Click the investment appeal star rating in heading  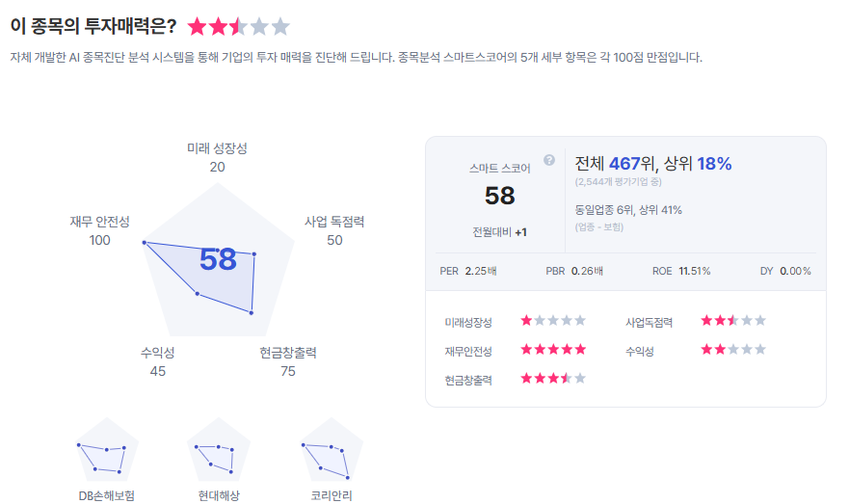click(238, 27)
